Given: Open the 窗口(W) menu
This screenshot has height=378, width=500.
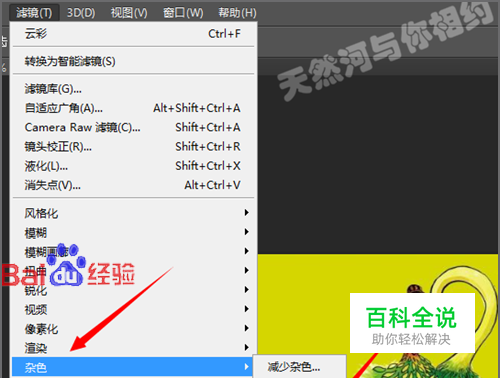Looking at the screenshot, I should click(x=183, y=13).
